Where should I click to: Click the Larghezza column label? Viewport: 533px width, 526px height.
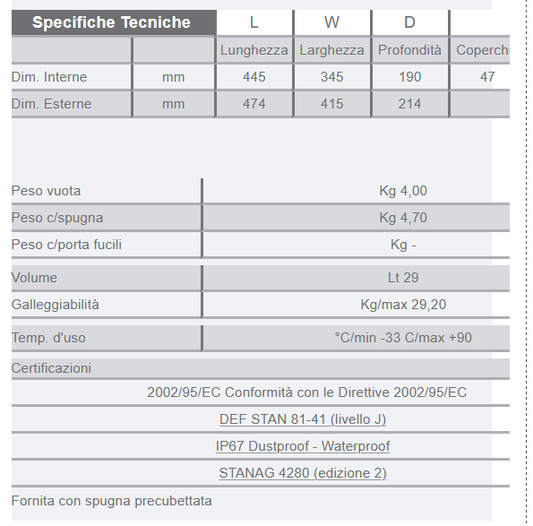332,50
